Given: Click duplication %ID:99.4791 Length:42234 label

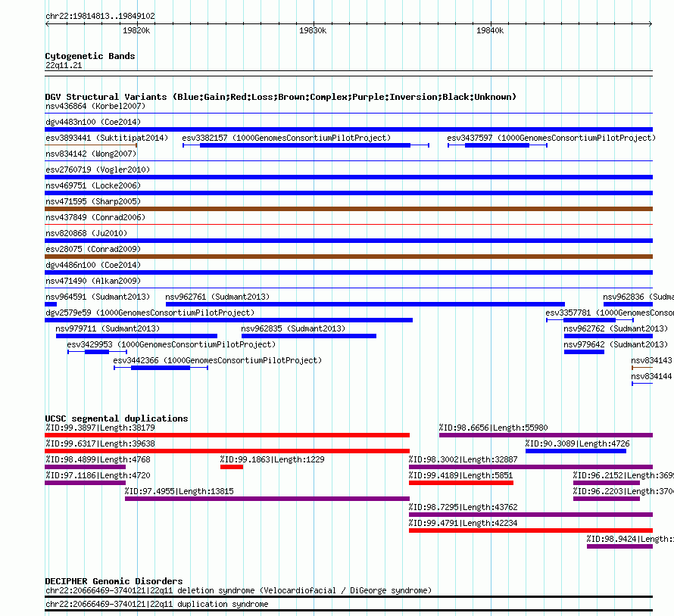Looking at the screenshot, I should click(x=463, y=523).
